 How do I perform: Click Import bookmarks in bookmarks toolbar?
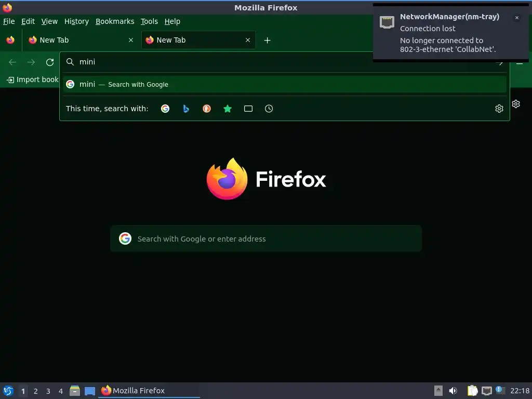tap(33, 79)
